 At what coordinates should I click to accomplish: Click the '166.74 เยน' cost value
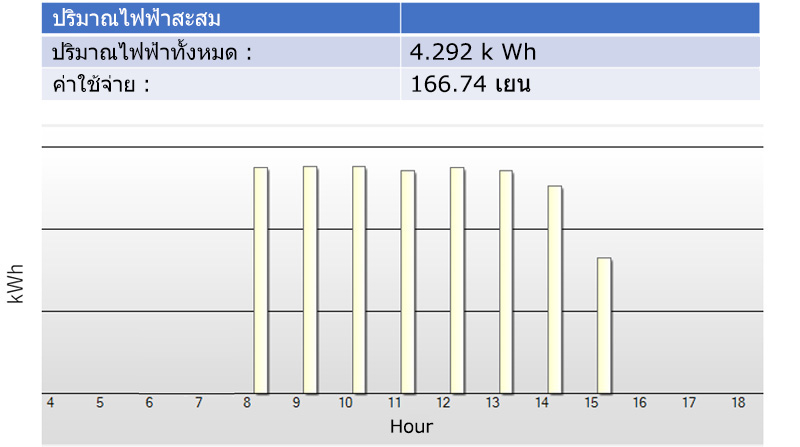470,84
